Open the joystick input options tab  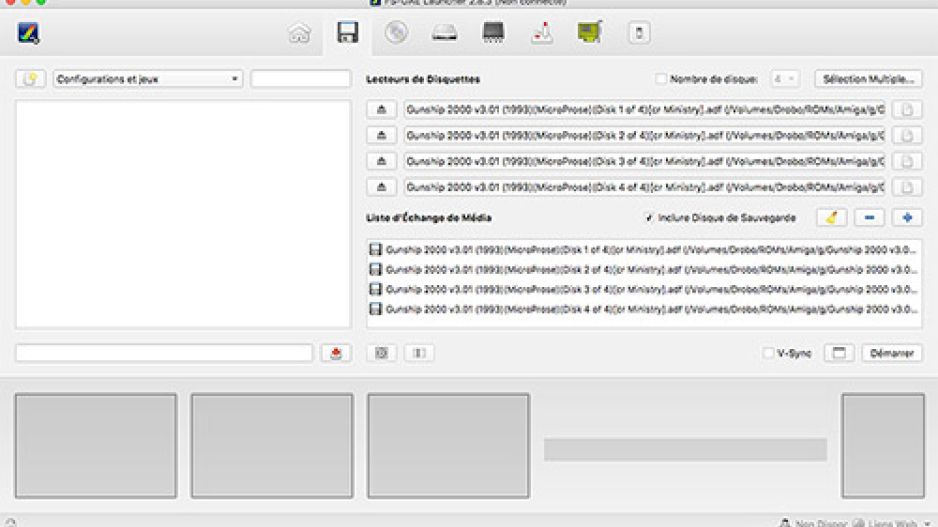click(542, 33)
